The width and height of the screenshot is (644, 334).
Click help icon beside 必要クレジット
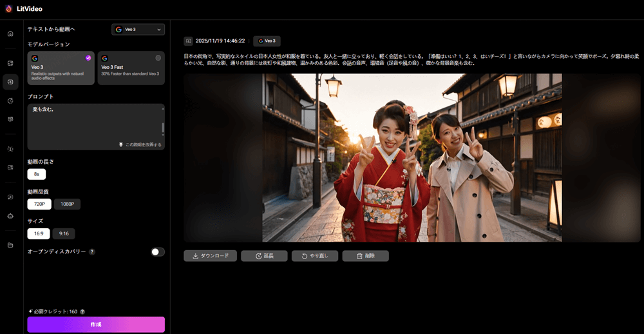point(82,311)
